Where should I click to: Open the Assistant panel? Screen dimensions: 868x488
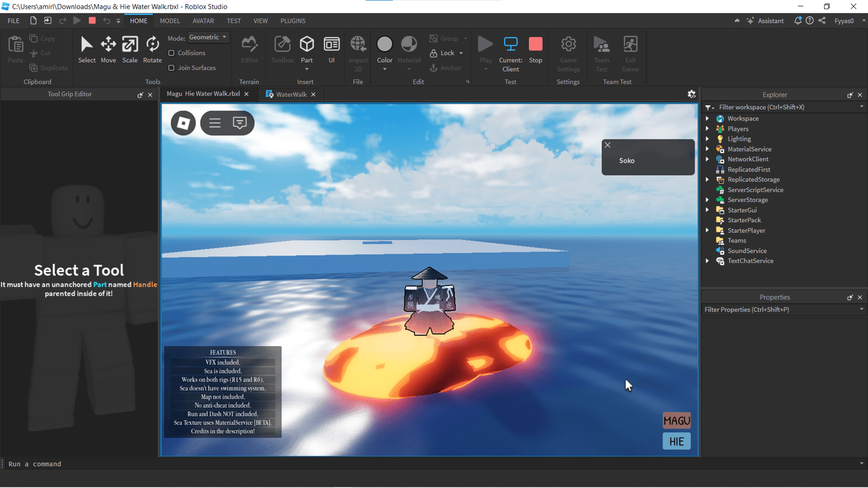click(766, 21)
